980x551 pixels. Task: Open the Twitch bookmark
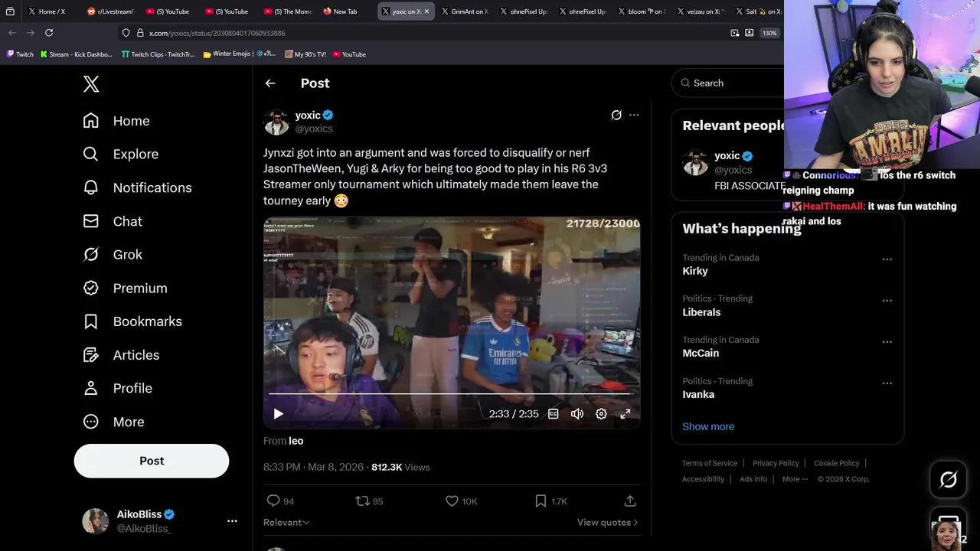tap(20, 54)
